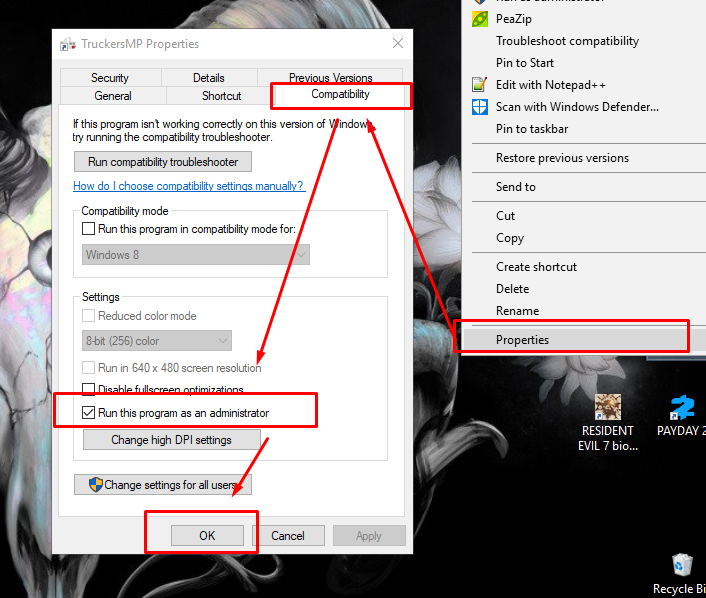The width and height of the screenshot is (706, 598).
Task: Click the grayed Apply button
Action: tap(369, 535)
